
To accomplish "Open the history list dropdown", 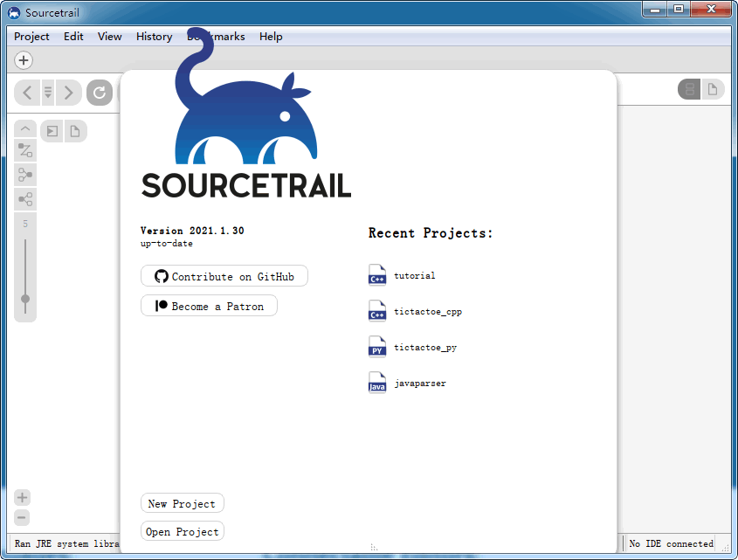I will pyautogui.click(x=48, y=93).
